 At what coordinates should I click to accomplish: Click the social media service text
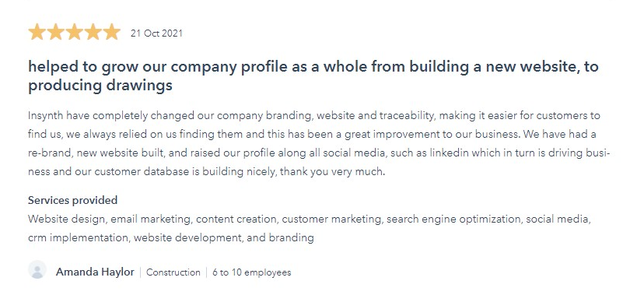tap(557, 219)
